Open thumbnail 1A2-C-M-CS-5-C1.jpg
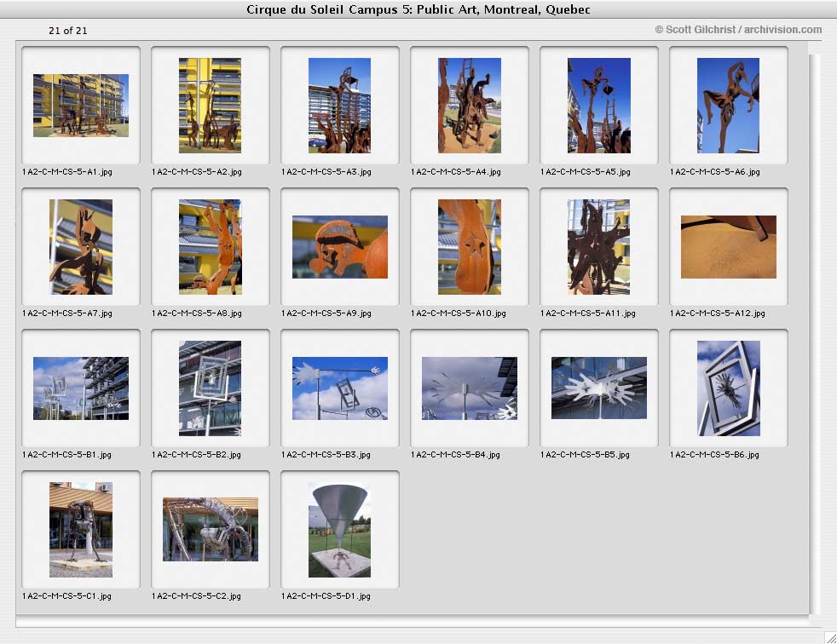Image resolution: width=837 pixels, height=644 pixels. coord(81,530)
